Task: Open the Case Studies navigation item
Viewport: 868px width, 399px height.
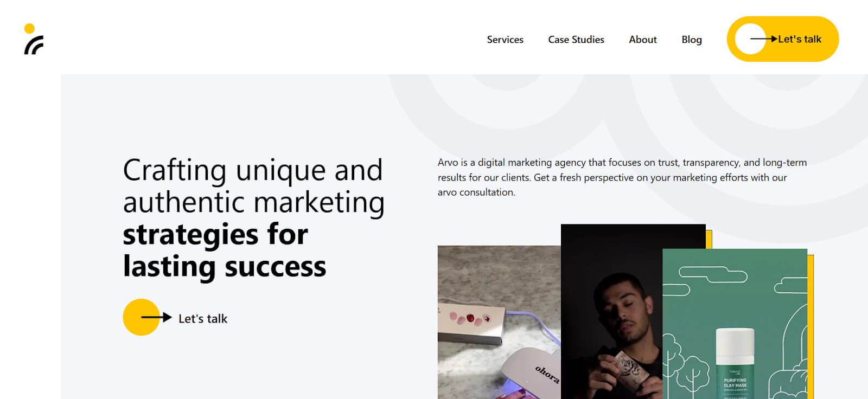Action: (x=576, y=39)
